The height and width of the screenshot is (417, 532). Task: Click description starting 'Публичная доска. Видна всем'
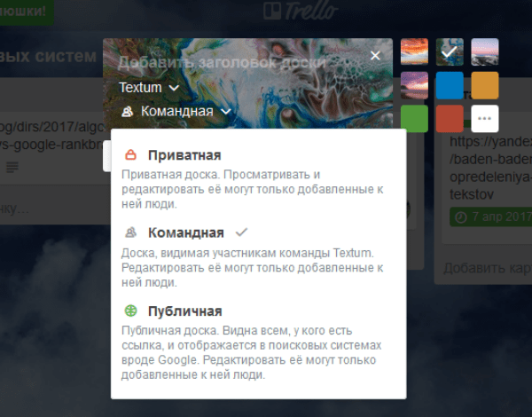coord(252,352)
